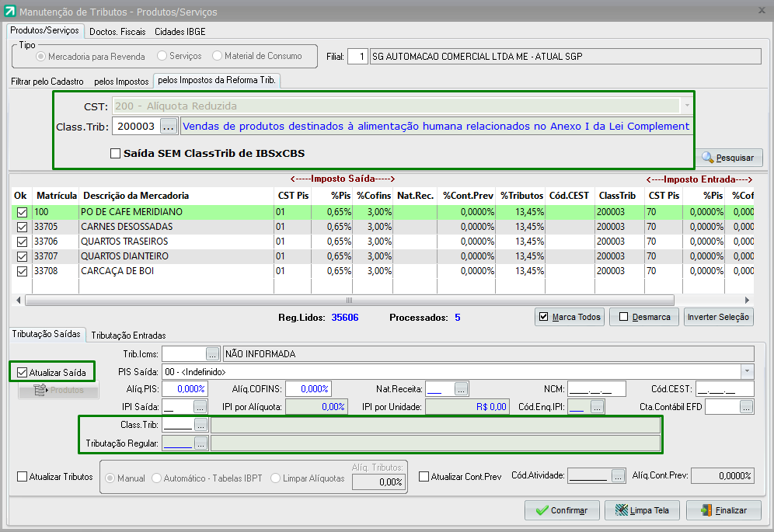
Task: Open the Trib.Icms lookup ellipsis button
Action: pos(213,354)
